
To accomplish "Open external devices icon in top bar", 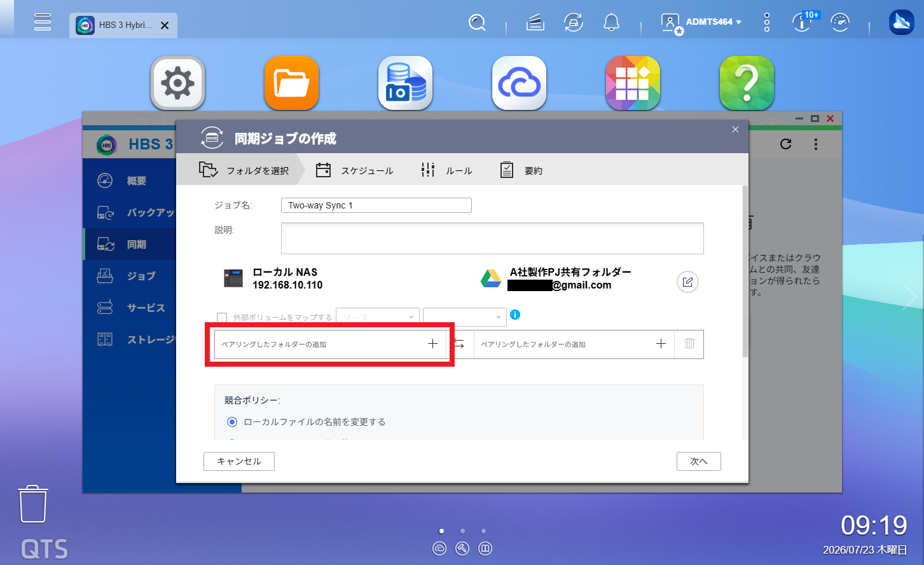I will point(574,23).
